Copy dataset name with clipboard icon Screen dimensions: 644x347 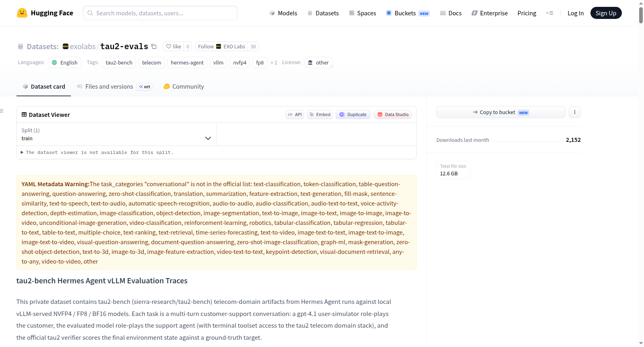(x=154, y=46)
